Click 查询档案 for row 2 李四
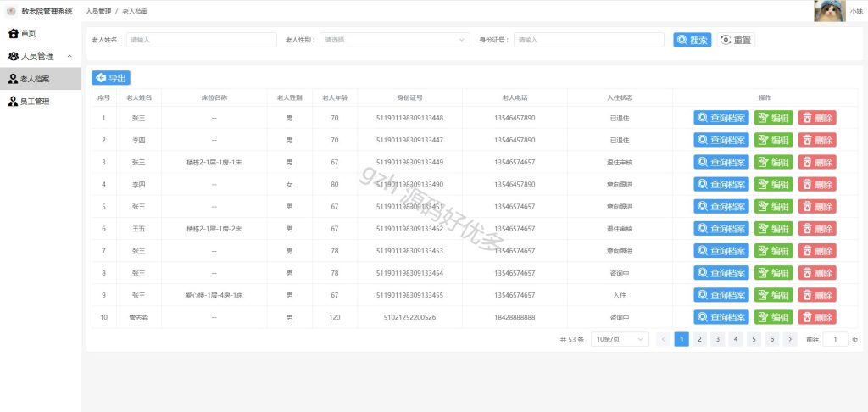 721,140
